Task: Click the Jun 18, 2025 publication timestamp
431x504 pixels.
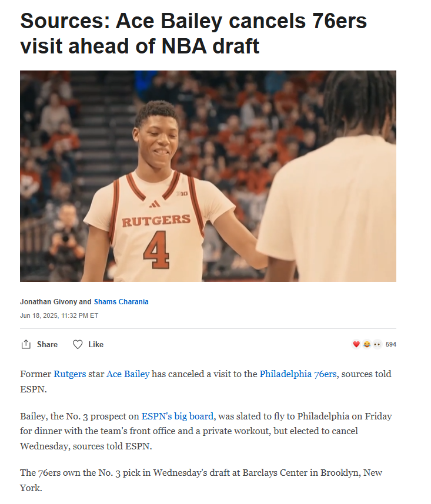Action: click(59, 315)
